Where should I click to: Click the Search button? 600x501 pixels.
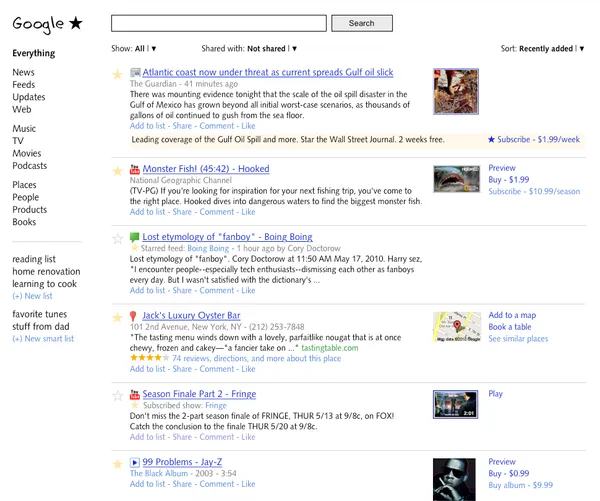[x=362, y=23]
